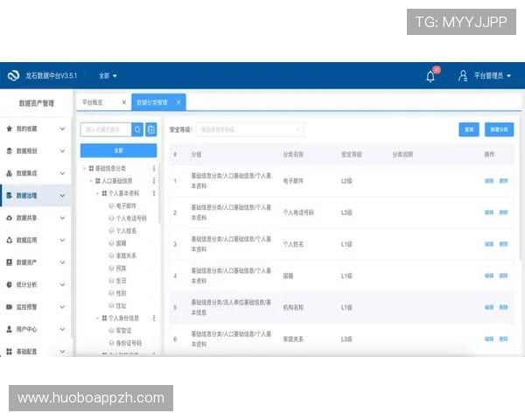Click the grid icon of 人口基础信息
525x420 pixels.
(98, 181)
